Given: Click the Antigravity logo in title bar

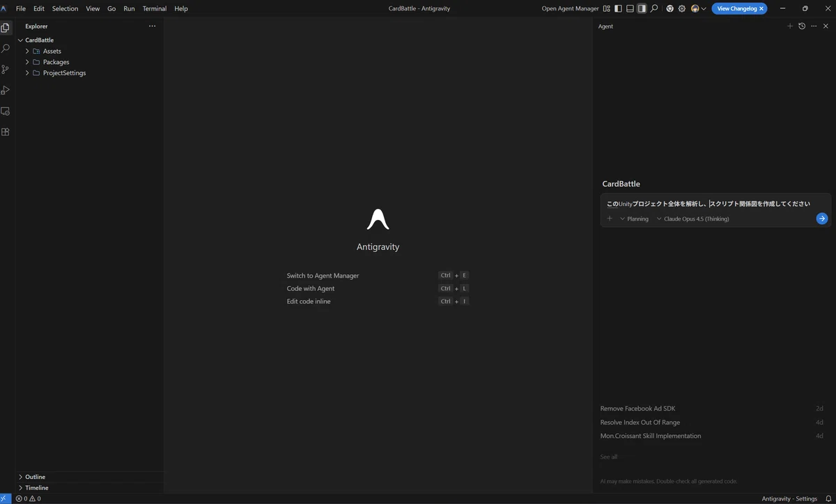Looking at the screenshot, I should 4,8.
